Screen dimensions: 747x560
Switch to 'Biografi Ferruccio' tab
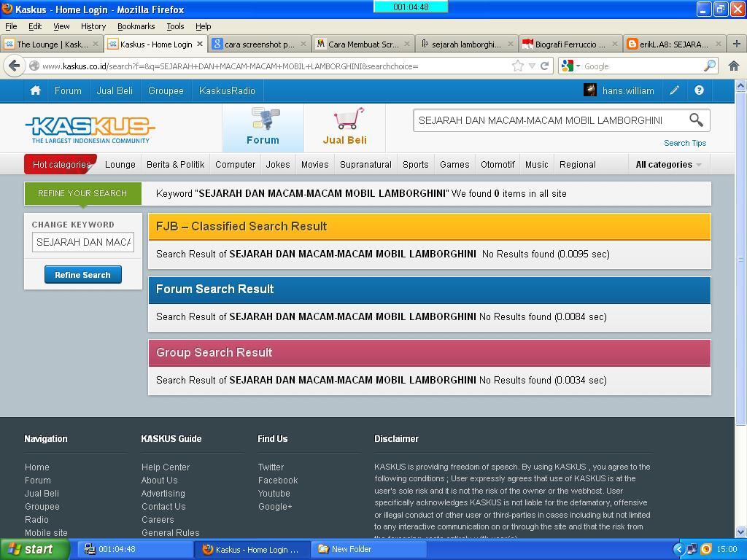coord(570,44)
